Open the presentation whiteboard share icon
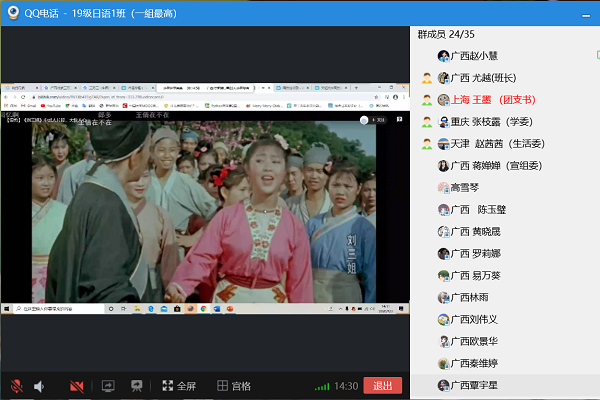Image resolution: width=600 pixels, height=400 pixels. click(136, 386)
